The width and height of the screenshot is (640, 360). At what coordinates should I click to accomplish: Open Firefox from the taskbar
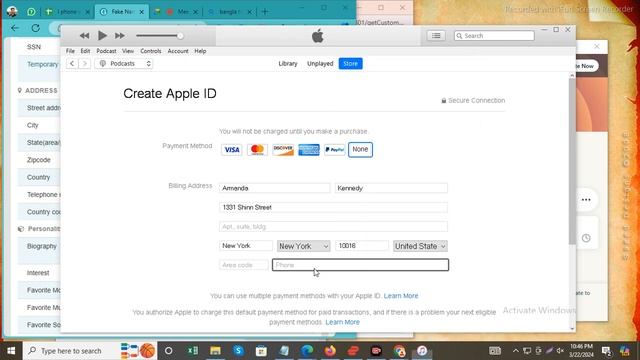330,351
